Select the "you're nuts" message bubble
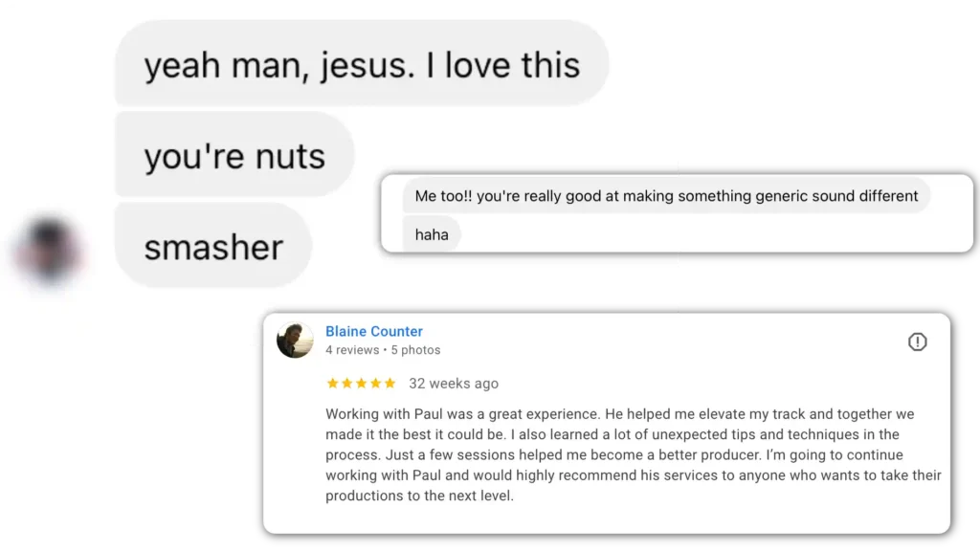 point(234,156)
